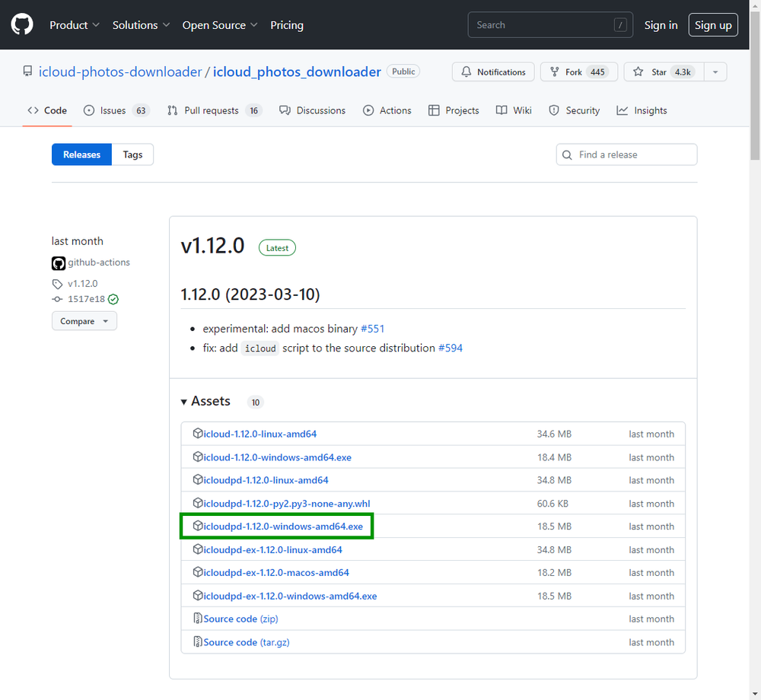Open the Compare dropdown

point(84,321)
